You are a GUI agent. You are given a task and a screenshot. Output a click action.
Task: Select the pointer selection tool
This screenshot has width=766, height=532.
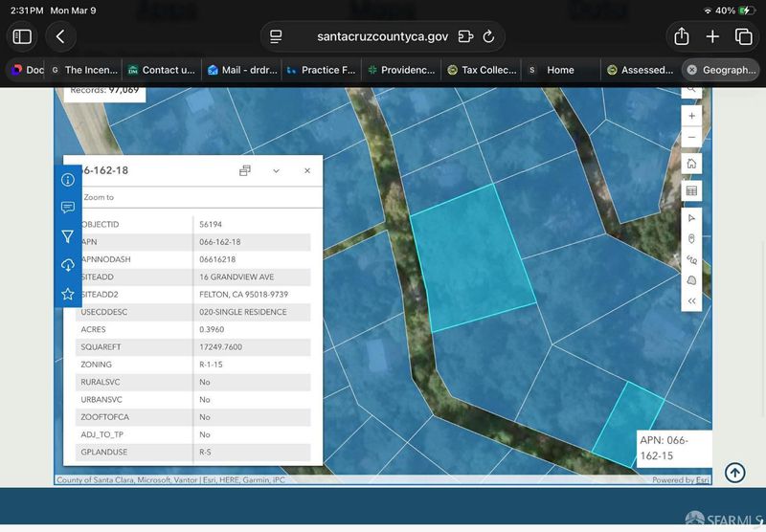pos(691,218)
